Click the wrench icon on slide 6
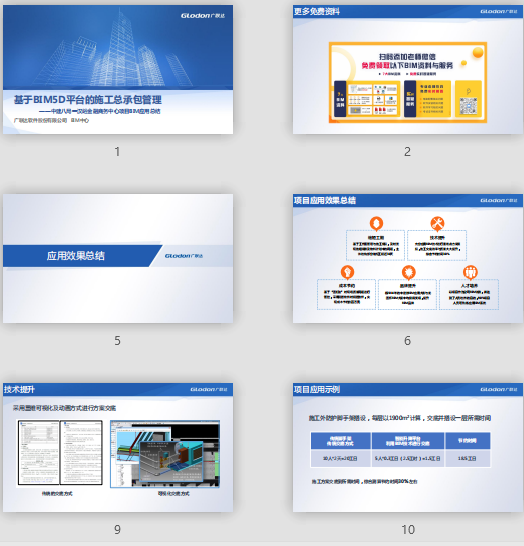This screenshot has width=524, height=546. click(437, 223)
